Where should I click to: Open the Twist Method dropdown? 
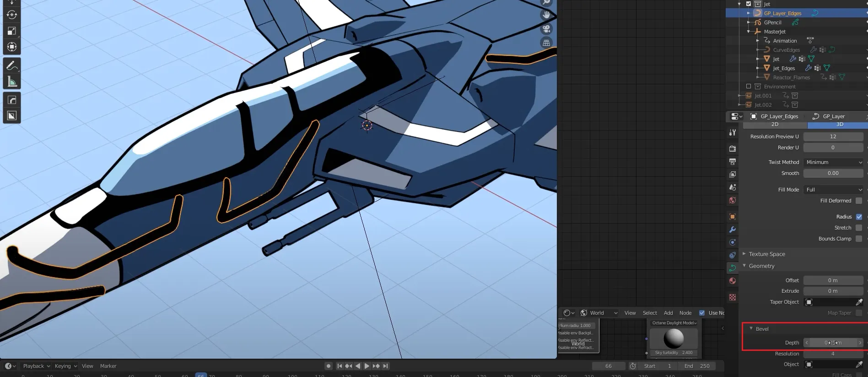[x=833, y=162]
